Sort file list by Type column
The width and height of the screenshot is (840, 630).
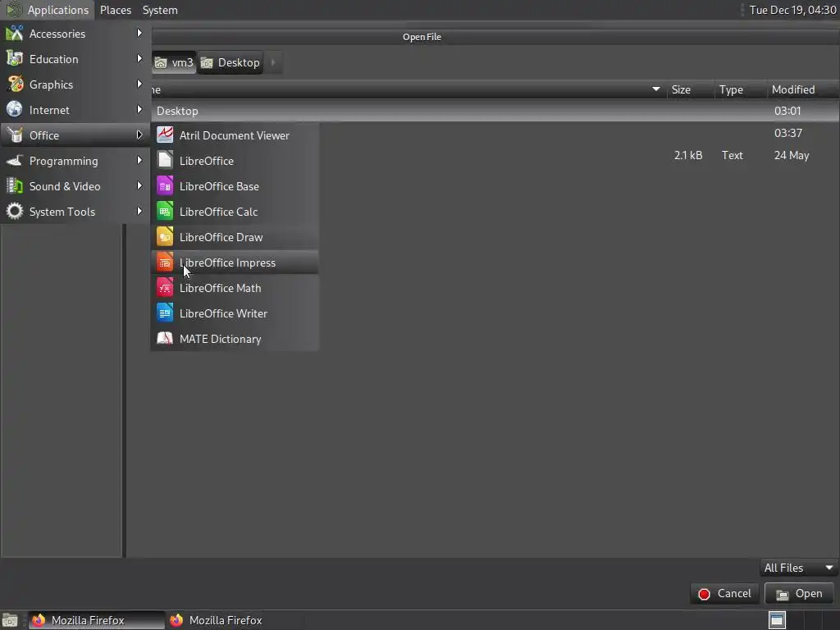tap(740, 89)
